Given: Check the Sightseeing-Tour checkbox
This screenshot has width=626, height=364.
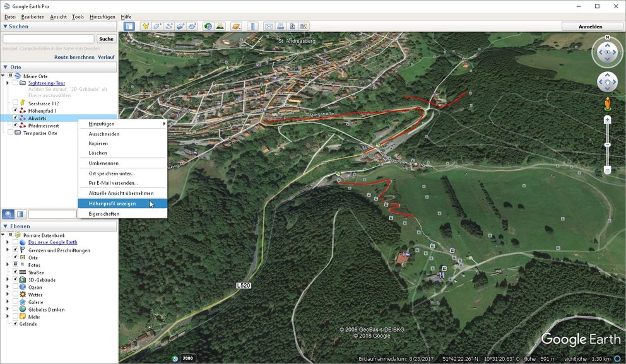Looking at the screenshot, I should (15, 83).
